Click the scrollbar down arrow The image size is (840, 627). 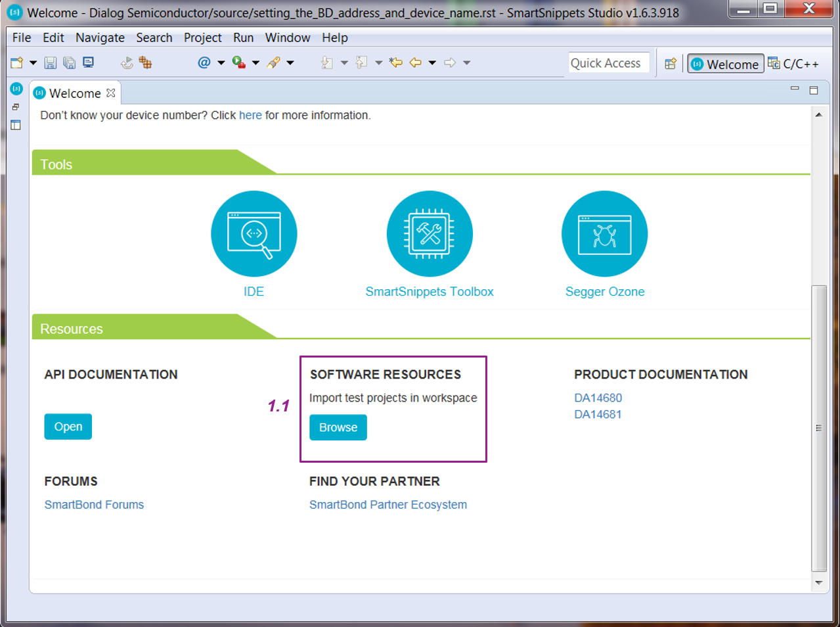pos(818,583)
